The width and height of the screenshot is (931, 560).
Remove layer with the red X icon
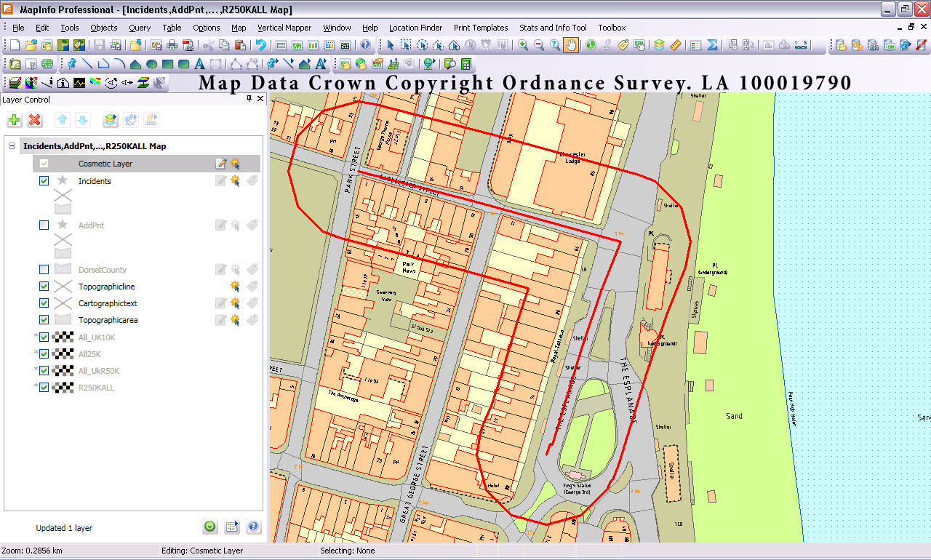tap(34, 120)
